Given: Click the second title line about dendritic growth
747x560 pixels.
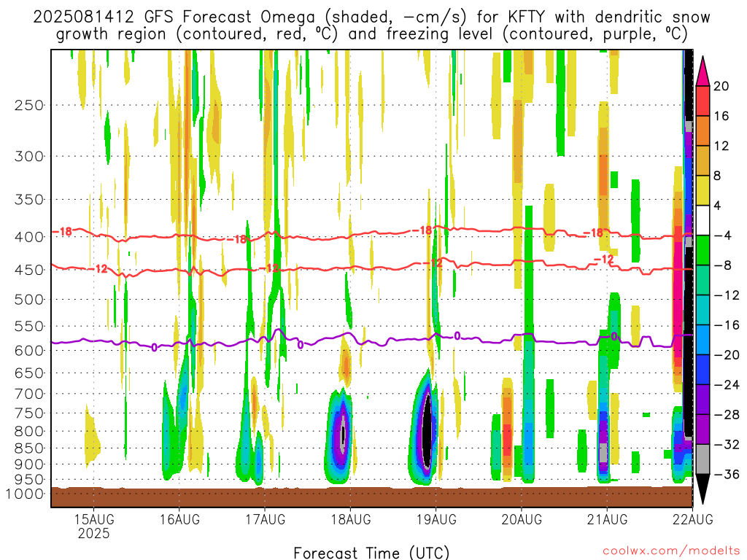Looking at the screenshot, I should tap(371, 34).
